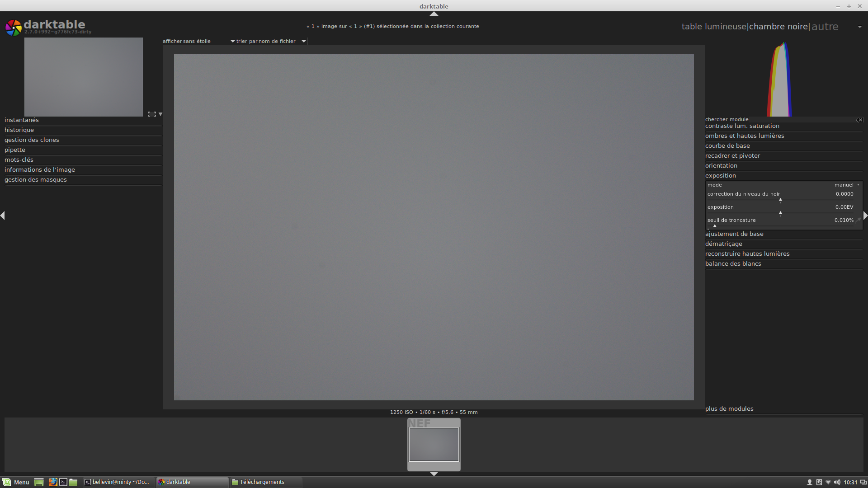Expand the orientation module

coord(784,166)
